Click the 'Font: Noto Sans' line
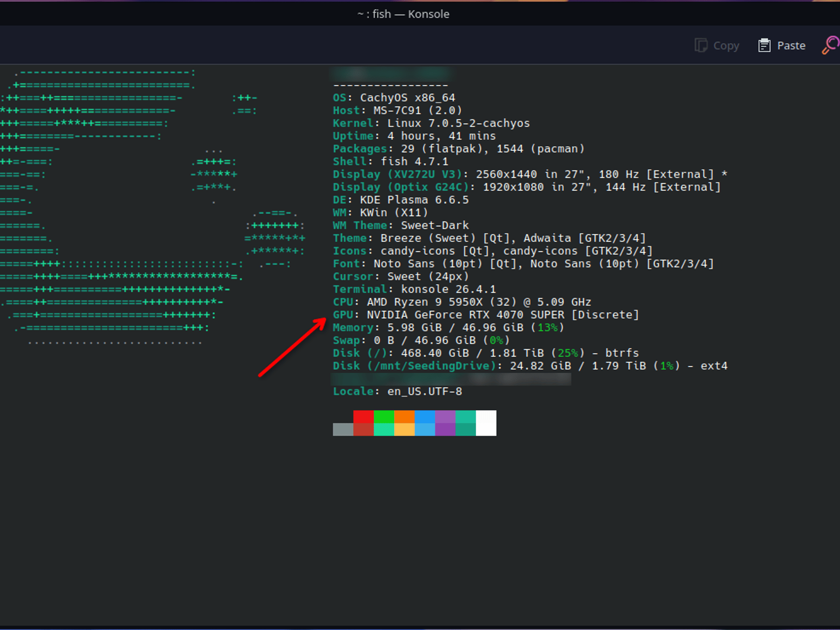 pos(523,263)
